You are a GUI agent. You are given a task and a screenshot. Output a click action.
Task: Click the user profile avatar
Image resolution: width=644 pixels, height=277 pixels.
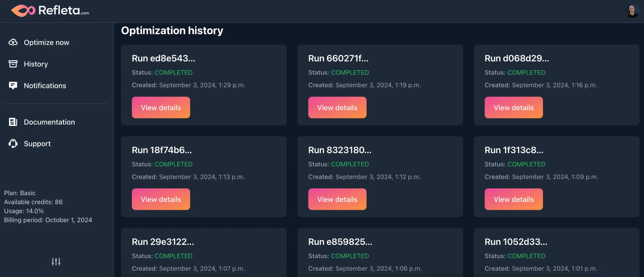632,10
